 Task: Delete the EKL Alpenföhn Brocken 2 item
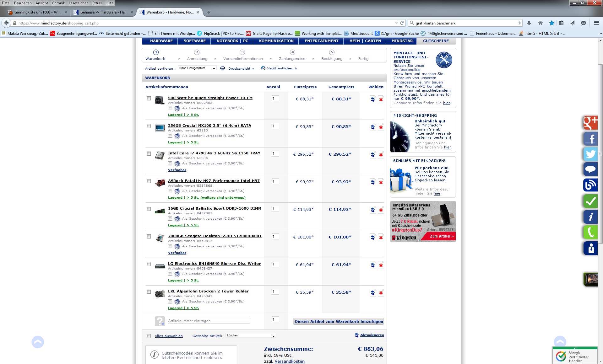click(381, 292)
